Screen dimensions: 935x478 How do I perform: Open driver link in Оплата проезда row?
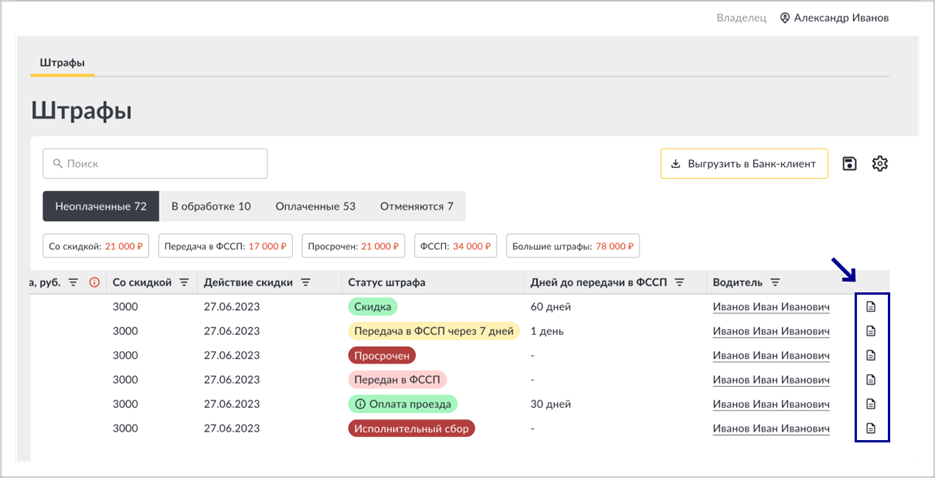tap(771, 404)
